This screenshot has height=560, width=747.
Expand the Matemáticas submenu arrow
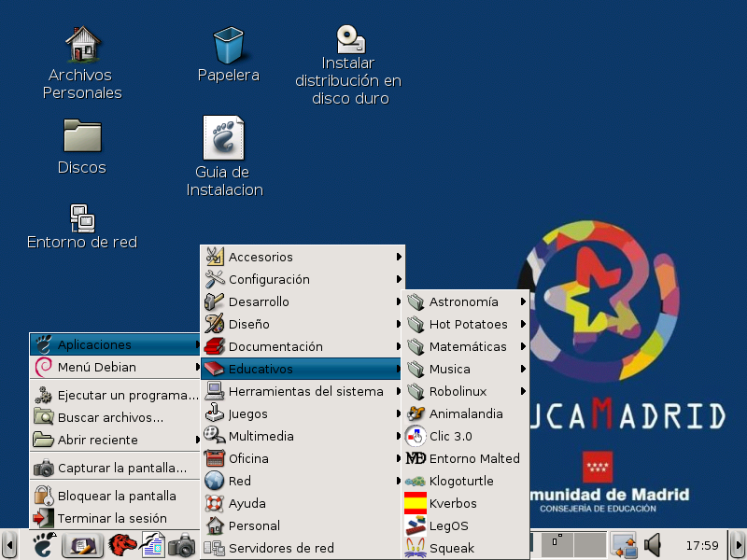coord(523,346)
